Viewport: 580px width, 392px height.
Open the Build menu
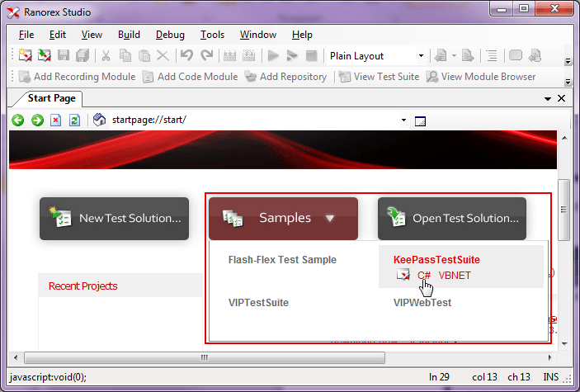pos(129,35)
